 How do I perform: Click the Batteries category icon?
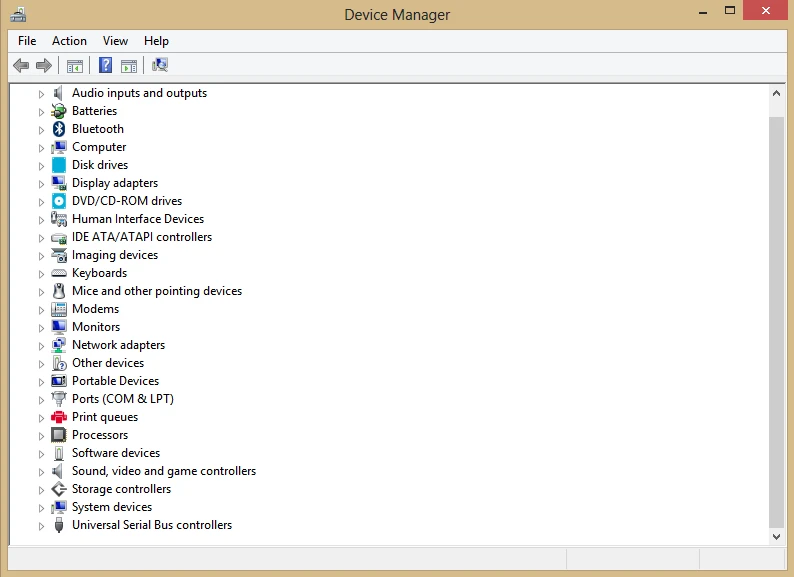point(59,111)
